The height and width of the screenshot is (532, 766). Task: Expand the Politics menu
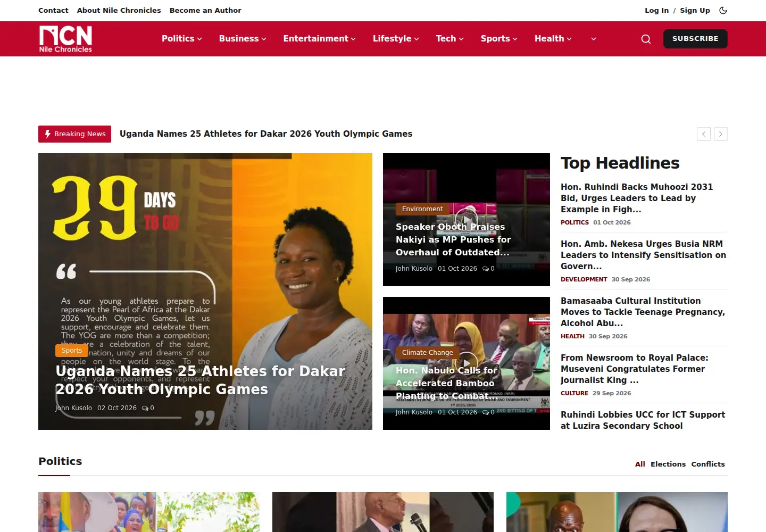pos(181,39)
